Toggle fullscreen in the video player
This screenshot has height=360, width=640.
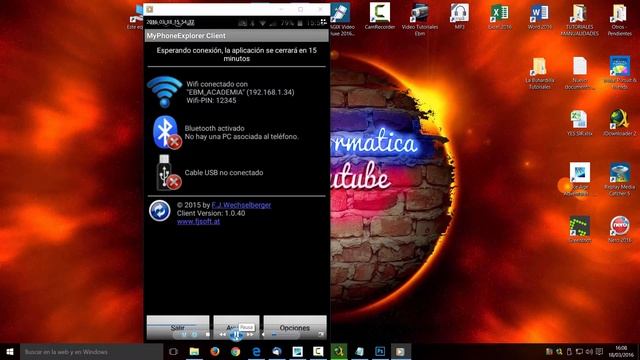tap(321, 335)
